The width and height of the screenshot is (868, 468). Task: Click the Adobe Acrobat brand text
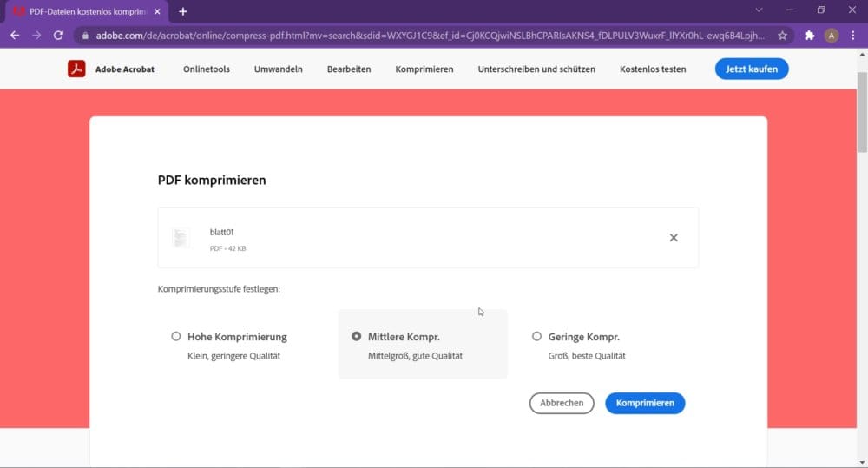point(124,69)
